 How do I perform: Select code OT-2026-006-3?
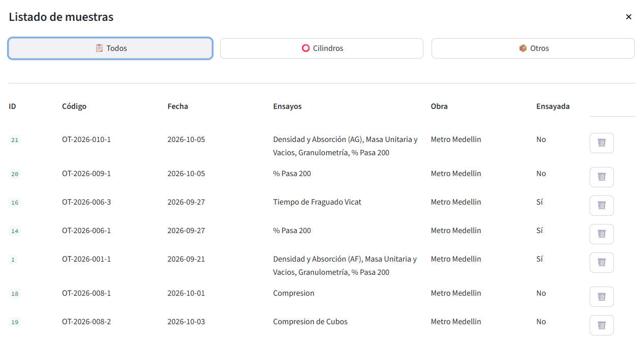tap(86, 202)
